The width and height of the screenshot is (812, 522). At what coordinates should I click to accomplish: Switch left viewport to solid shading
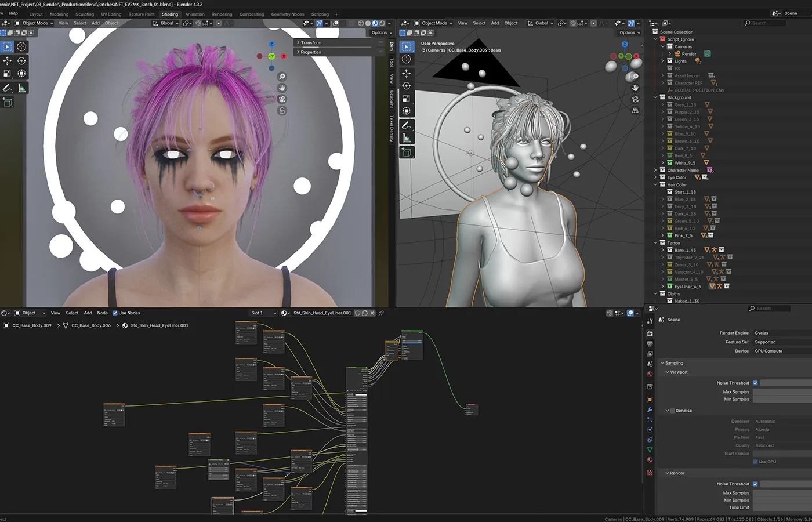tap(368, 23)
